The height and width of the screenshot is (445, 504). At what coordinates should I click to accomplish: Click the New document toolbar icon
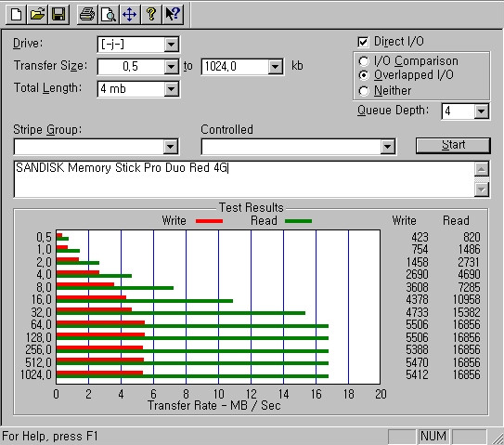click(x=16, y=15)
